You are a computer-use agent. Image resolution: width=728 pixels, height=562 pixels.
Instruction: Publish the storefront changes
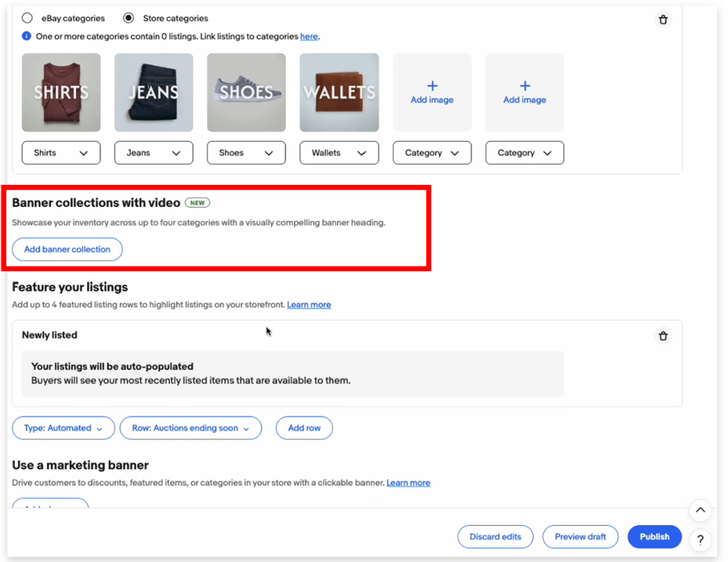(655, 537)
